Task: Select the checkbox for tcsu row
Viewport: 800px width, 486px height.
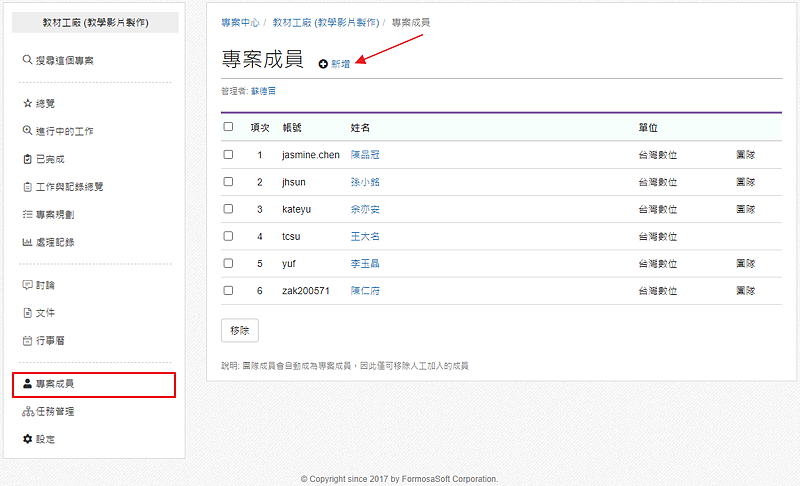Action: tap(229, 237)
